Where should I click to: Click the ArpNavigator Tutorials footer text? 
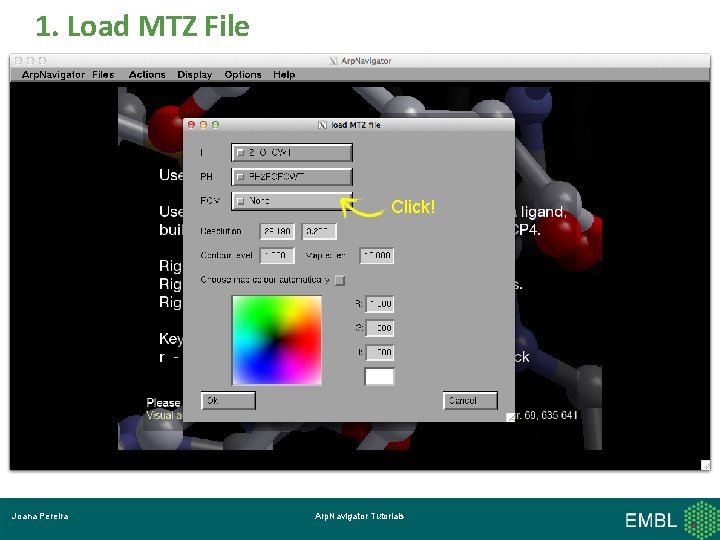pyautogui.click(x=359, y=516)
